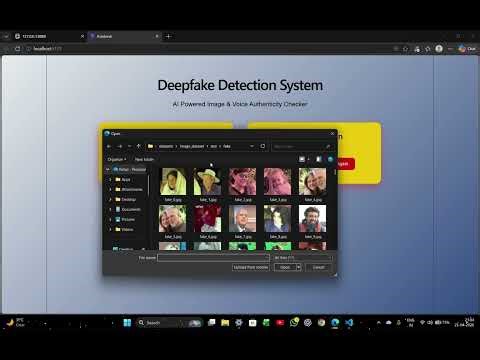Open Windows Start menu
The width and height of the screenshot is (480, 360).
pyautogui.click(x=127, y=323)
